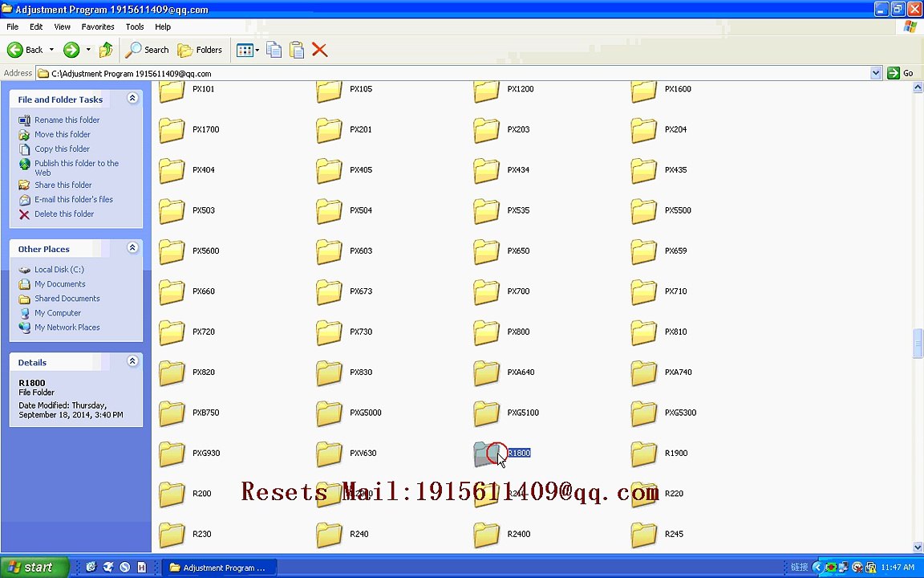Click the system tray clock 11:47 AM
This screenshot has width=924, height=578.
click(898, 568)
